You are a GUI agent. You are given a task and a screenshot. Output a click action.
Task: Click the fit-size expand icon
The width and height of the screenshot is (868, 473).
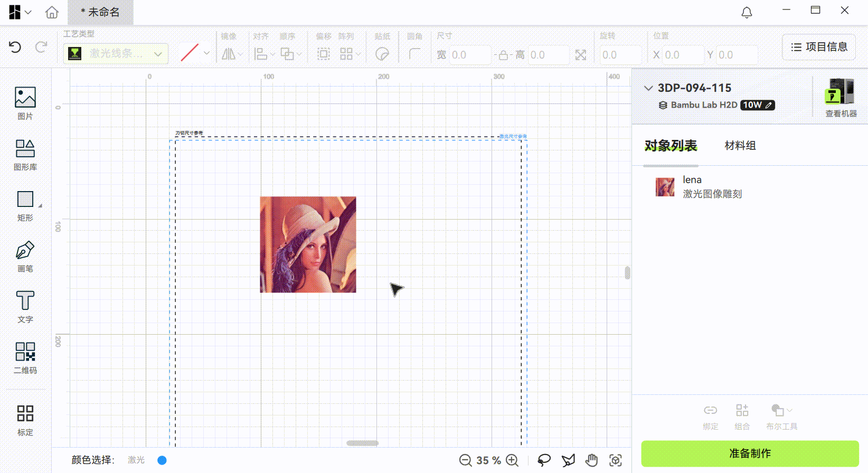(581, 55)
